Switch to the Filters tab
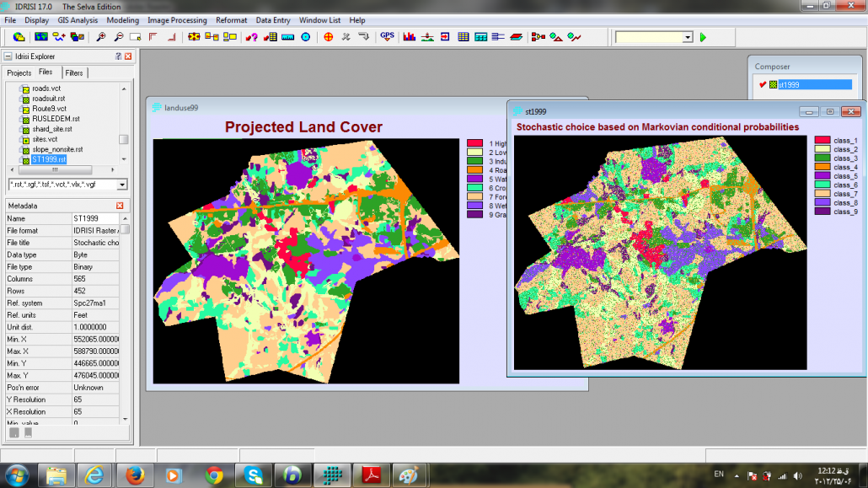The height and width of the screenshot is (488, 868). 74,73
